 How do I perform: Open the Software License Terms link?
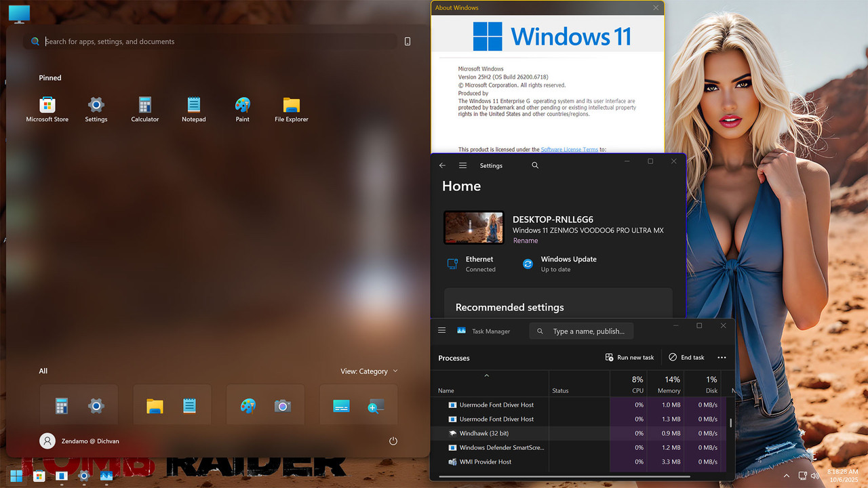click(570, 149)
